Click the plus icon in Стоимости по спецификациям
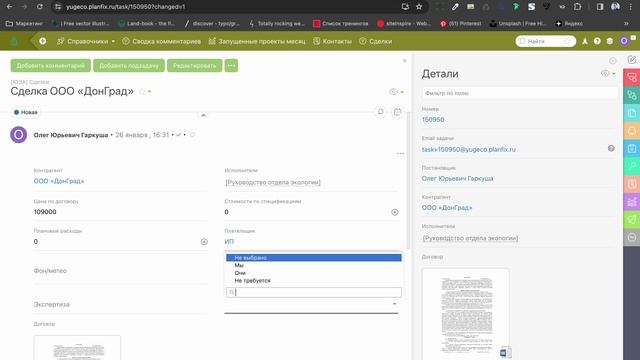Viewport: 640px width, 360px height. click(x=395, y=212)
